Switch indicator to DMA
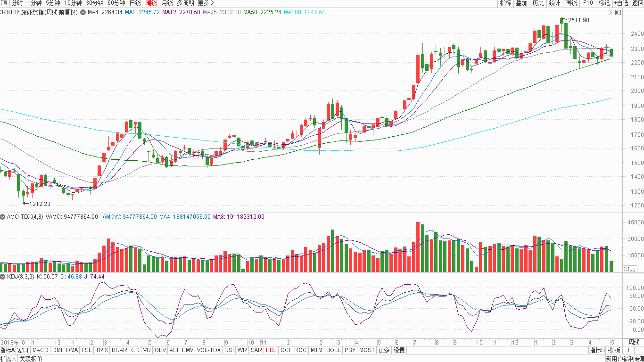 72,350
